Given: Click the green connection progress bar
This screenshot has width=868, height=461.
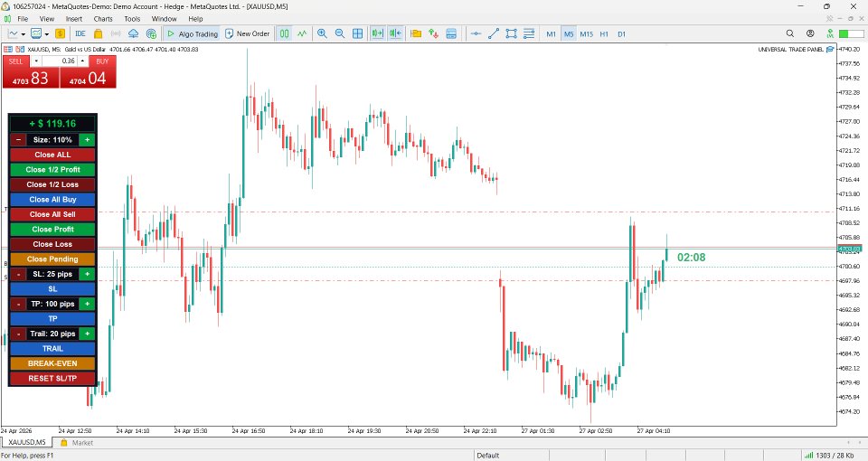Looking at the screenshot, I should click(852, 34).
